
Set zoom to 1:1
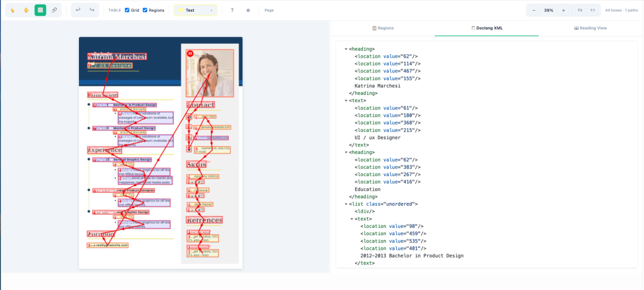point(592,10)
